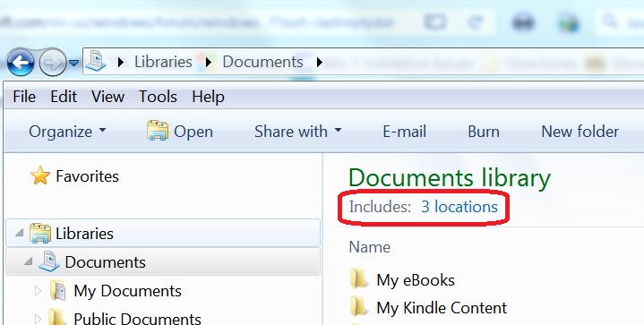Open the 3 locations link
Screen dimensions: 644x325
pyautogui.click(x=459, y=207)
